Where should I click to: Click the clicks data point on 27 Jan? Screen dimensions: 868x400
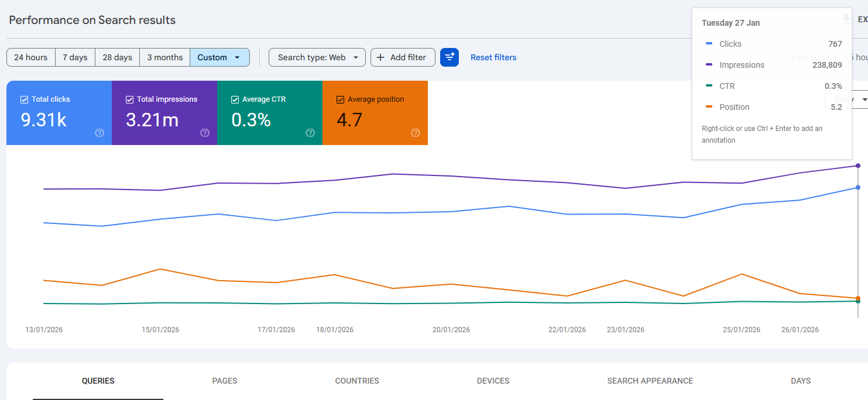(858, 187)
